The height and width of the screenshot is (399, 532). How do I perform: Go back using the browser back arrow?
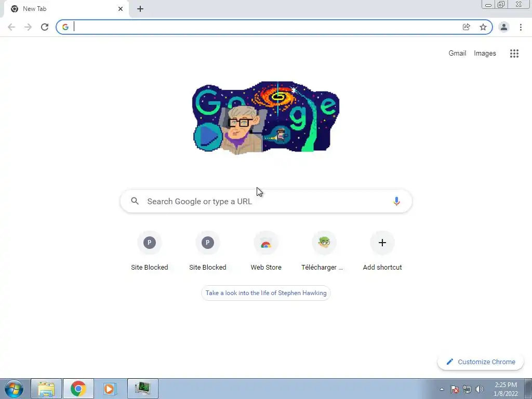(x=11, y=27)
